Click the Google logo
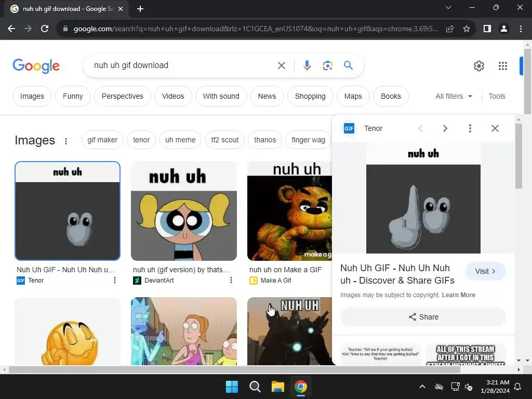The image size is (532, 399). (x=36, y=66)
